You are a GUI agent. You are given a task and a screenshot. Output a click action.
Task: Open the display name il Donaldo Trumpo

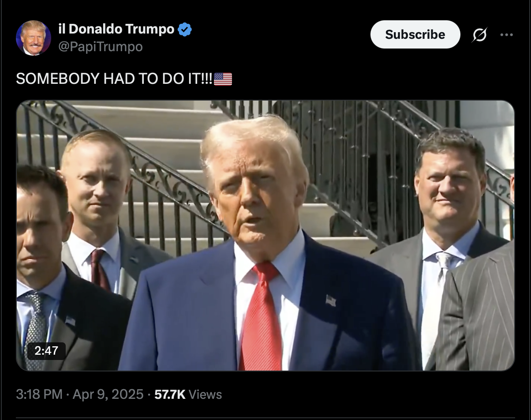pyautogui.click(x=116, y=30)
